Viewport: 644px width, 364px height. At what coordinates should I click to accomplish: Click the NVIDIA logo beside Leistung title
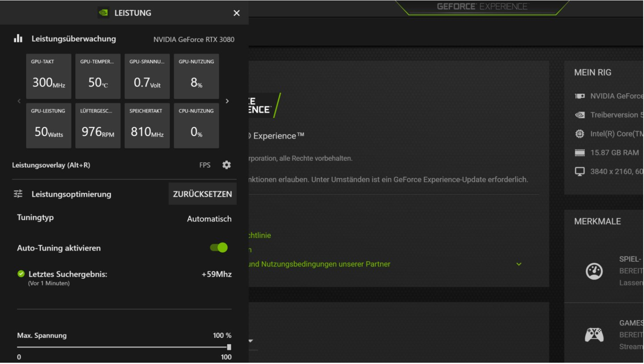[103, 13]
